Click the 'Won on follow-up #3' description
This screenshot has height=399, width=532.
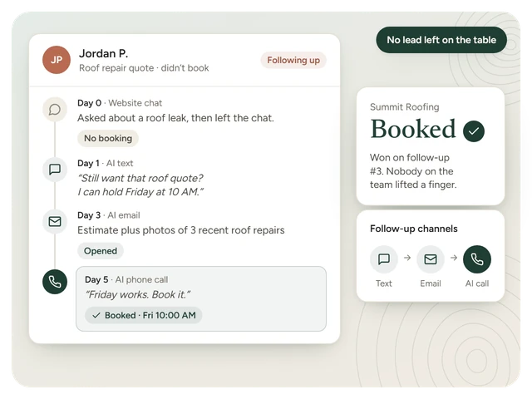(x=413, y=171)
